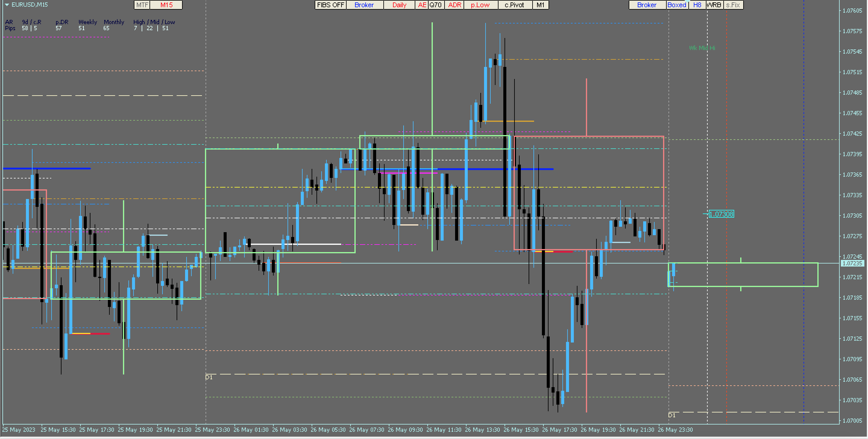Image resolution: width=868 pixels, height=439 pixels.
Task: Click the Q70 button
Action: (435, 5)
